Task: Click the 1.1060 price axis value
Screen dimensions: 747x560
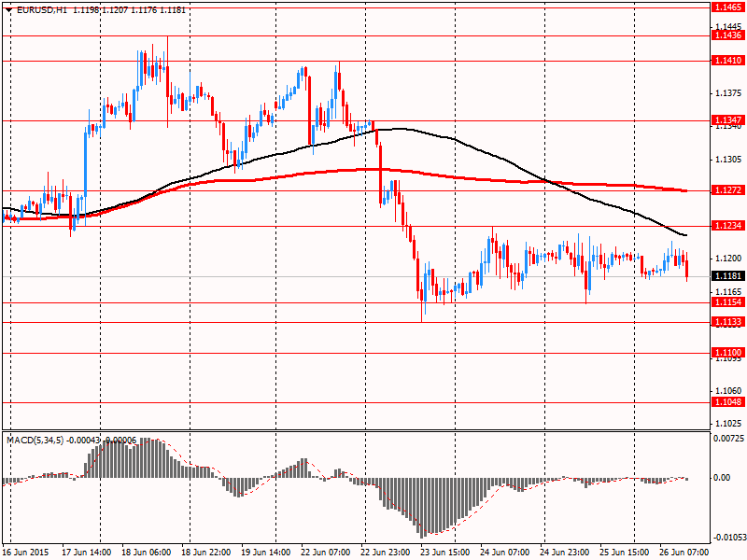Action: coord(729,391)
